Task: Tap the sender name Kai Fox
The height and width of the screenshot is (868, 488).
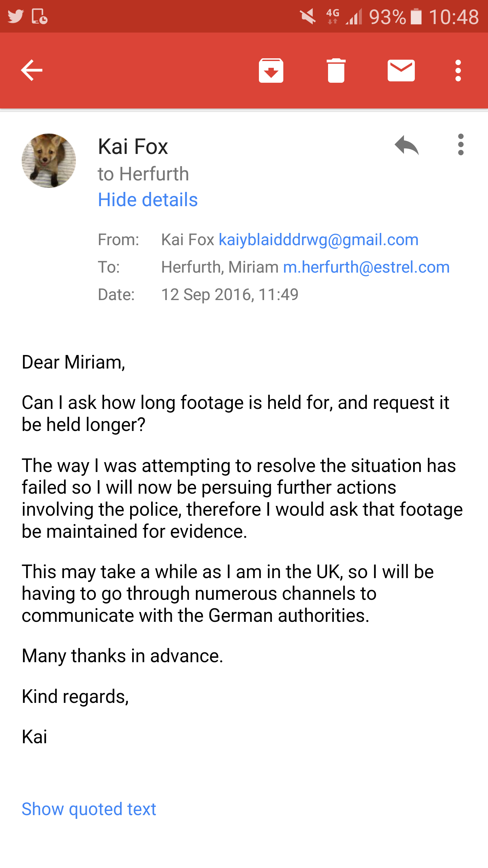Action: [x=133, y=146]
